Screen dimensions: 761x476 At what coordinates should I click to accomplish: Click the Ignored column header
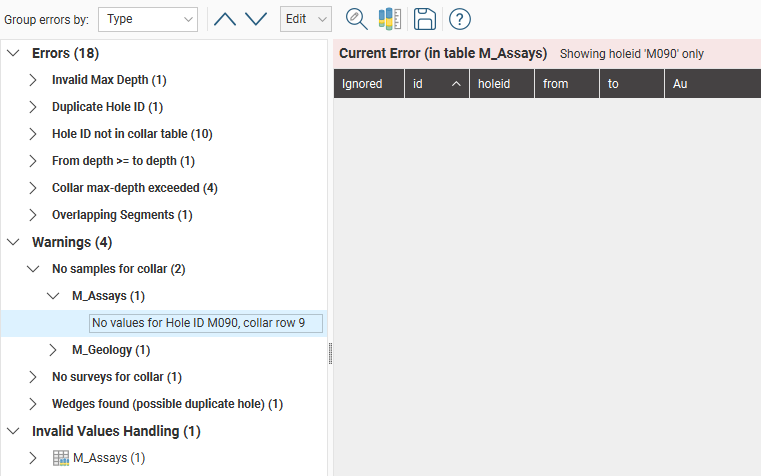click(367, 84)
